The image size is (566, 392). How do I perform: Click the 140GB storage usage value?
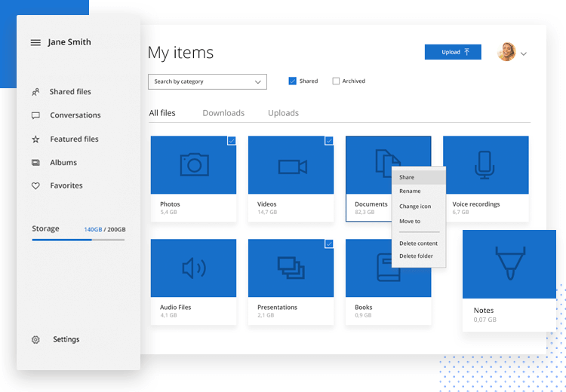(93, 230)
